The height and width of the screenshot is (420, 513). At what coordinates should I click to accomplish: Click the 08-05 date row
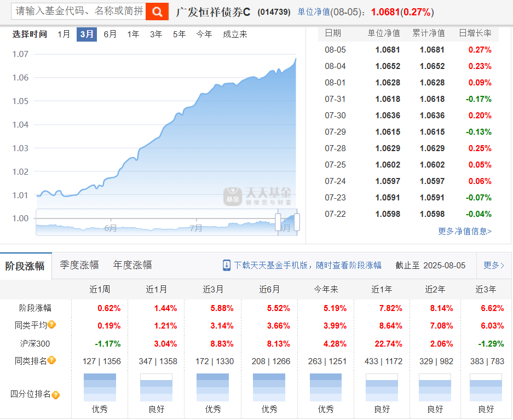tap(408, 50)
